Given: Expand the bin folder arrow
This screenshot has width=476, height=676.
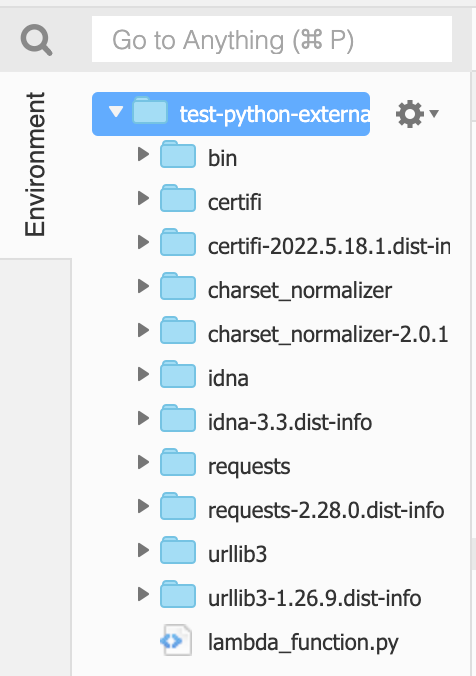Looking at the screenshot, I should coord(143,154).
